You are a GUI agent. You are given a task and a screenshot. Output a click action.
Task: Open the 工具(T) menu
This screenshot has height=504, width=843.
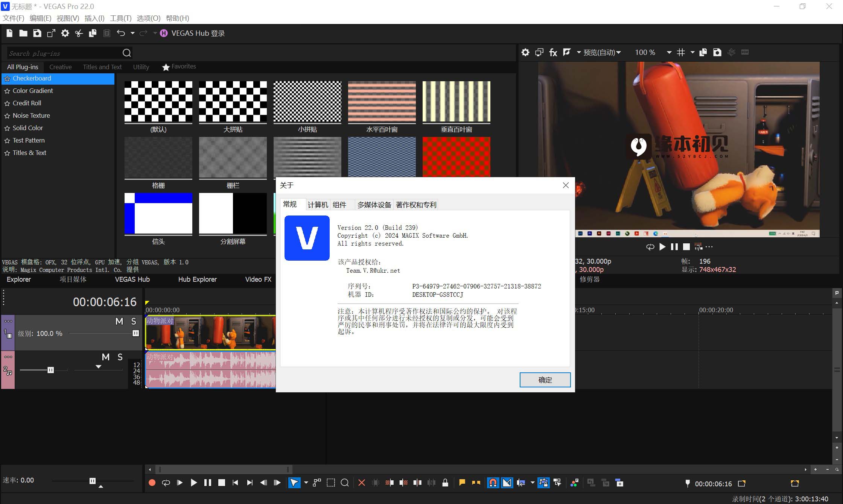pos(120,18)
